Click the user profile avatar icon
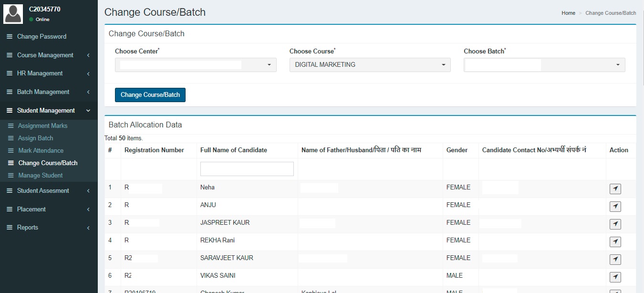Viewport: 644px width, 293px height. [x=13, y=14]
